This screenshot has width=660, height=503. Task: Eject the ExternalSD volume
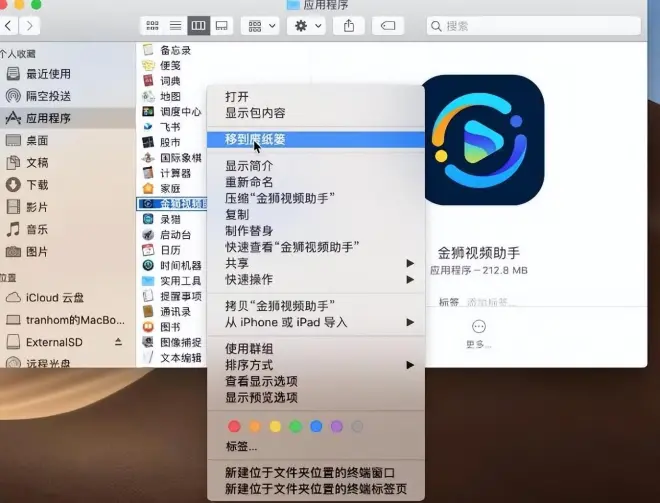pyautogui.click(x=118, y=342)
